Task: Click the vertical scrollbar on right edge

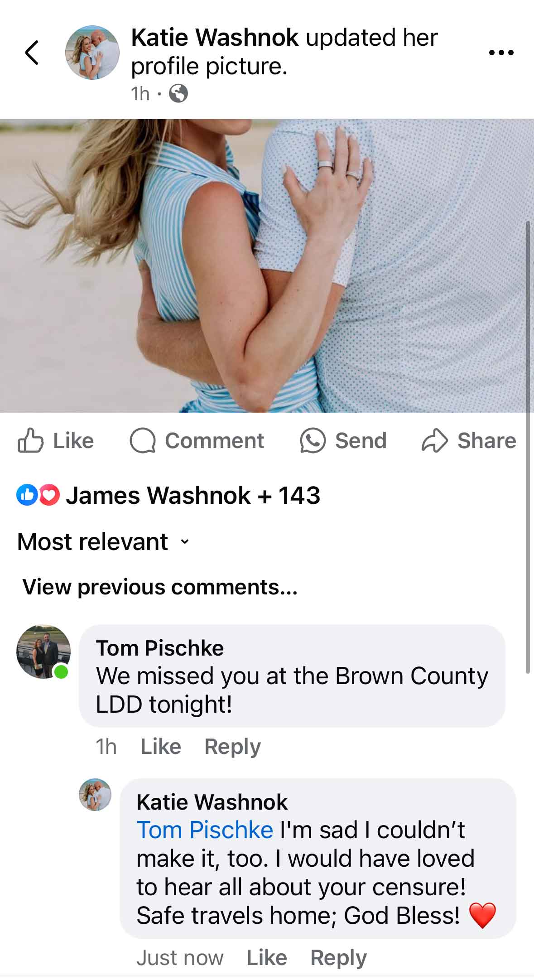Action: [528, 447]
